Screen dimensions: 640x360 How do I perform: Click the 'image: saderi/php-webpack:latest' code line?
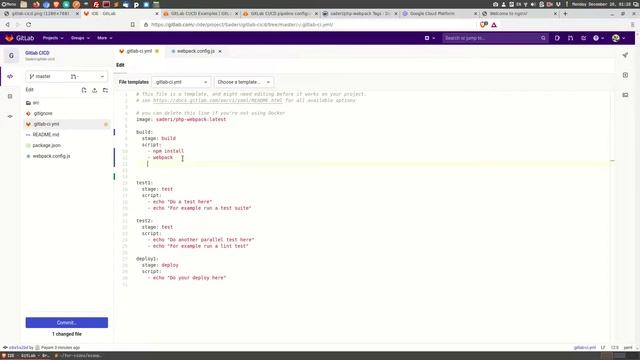[181, 120]
